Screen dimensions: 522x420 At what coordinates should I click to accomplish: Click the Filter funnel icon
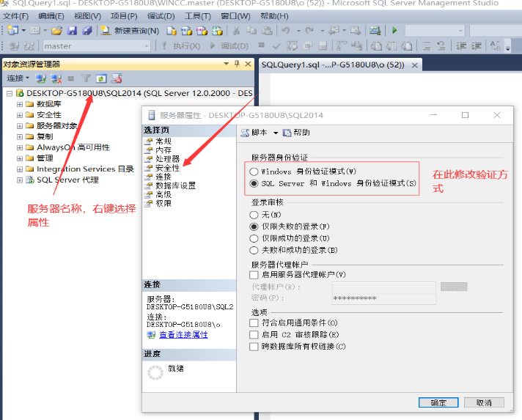(86, 78)
